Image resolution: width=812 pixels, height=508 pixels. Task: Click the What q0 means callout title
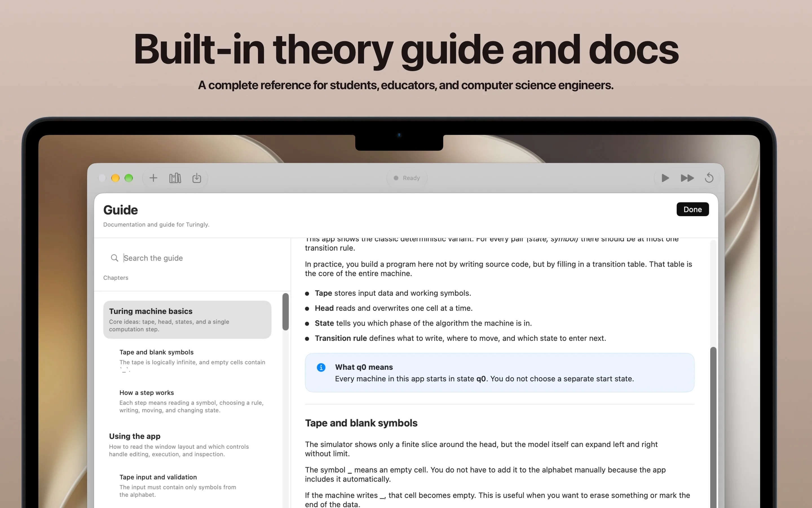[x=364, y=367]
